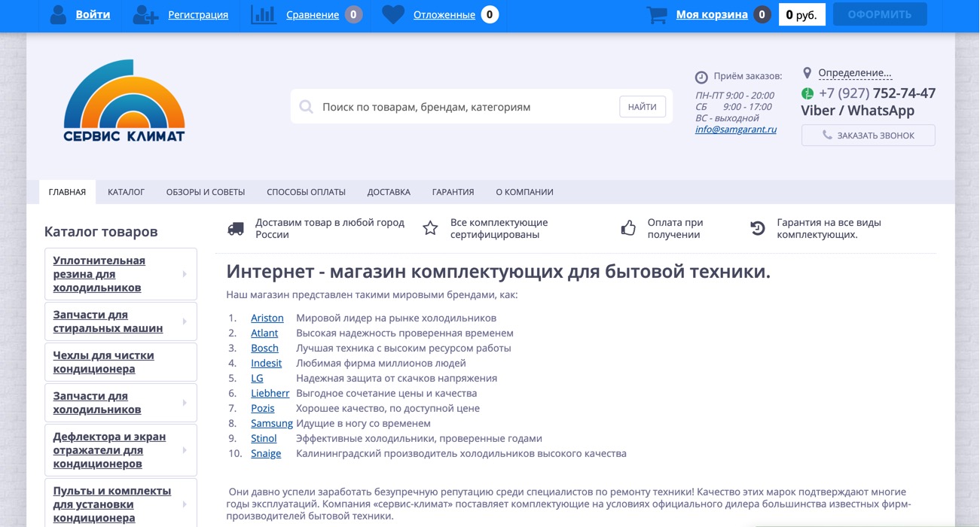The width and height of the screenshot is (980, 527).
Task: Open Способы оплаты page
Action: [x=306, y=192]
